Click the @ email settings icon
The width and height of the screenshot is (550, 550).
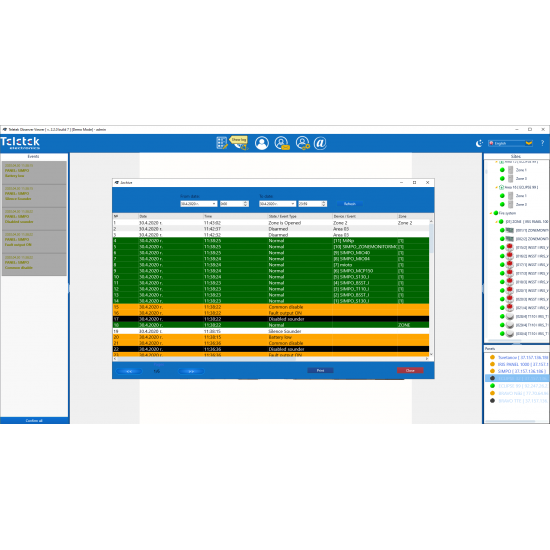click(320, 143)
